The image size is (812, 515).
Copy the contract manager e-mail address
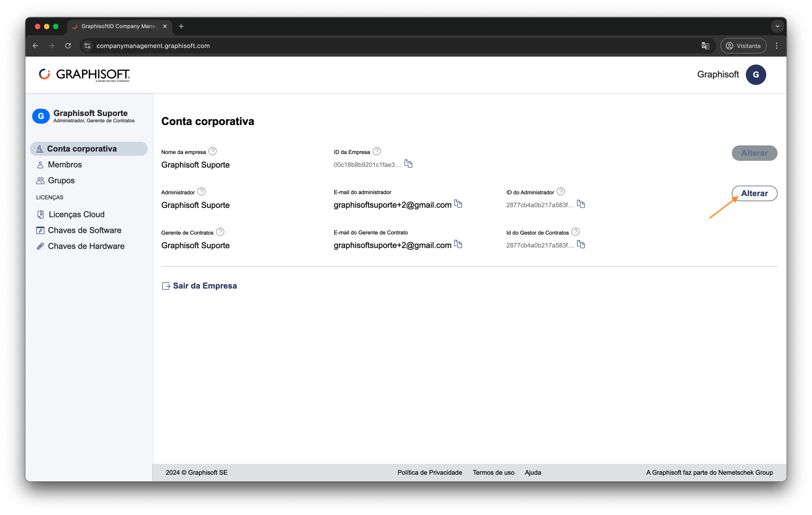point(458,244)
